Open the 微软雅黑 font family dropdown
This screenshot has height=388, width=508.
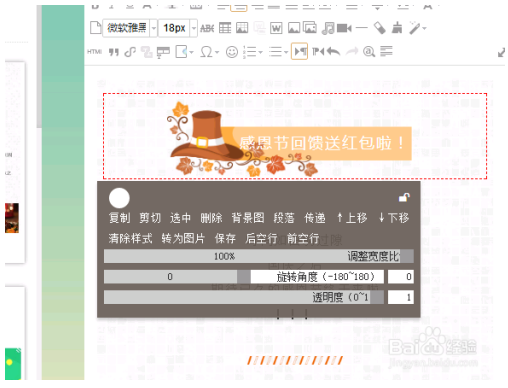tap(153, 28)
